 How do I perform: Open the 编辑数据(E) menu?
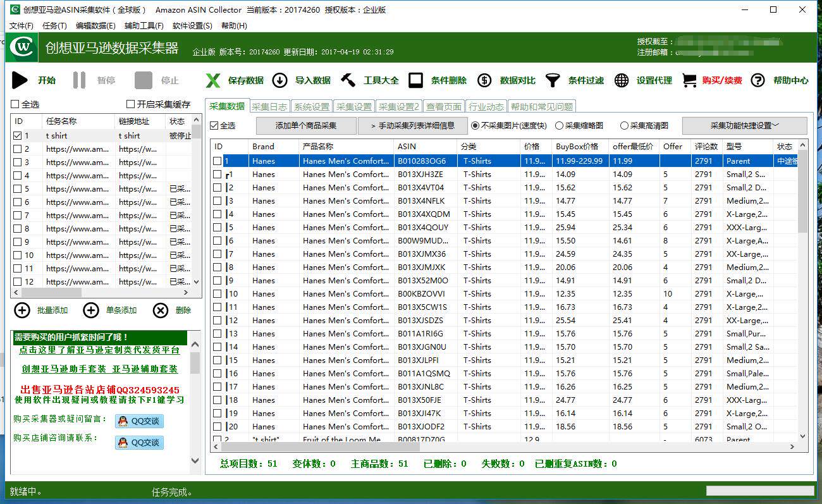[x=95, y=26]
